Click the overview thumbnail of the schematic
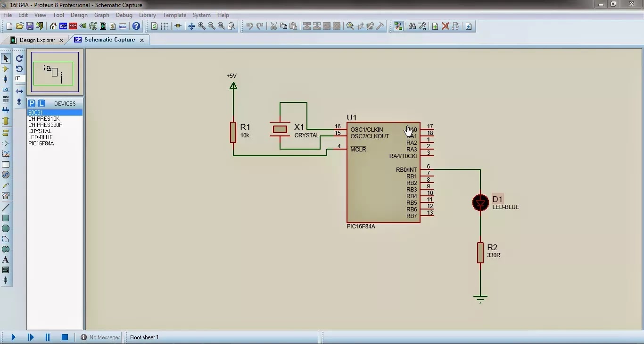This screenshot has height=344, width=644. point(55,72)
